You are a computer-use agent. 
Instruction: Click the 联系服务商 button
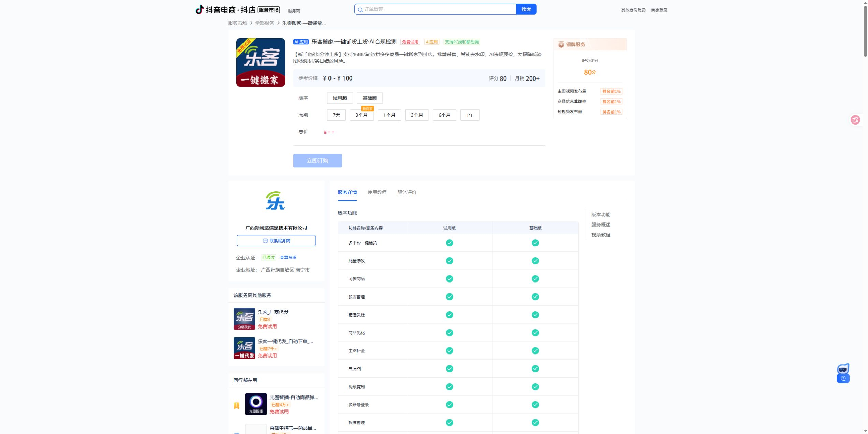click(x=276, y=241)
